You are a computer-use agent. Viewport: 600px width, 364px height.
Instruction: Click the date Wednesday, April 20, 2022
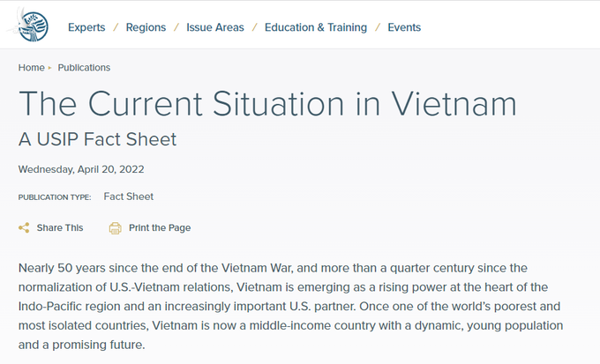click(81, 169)
